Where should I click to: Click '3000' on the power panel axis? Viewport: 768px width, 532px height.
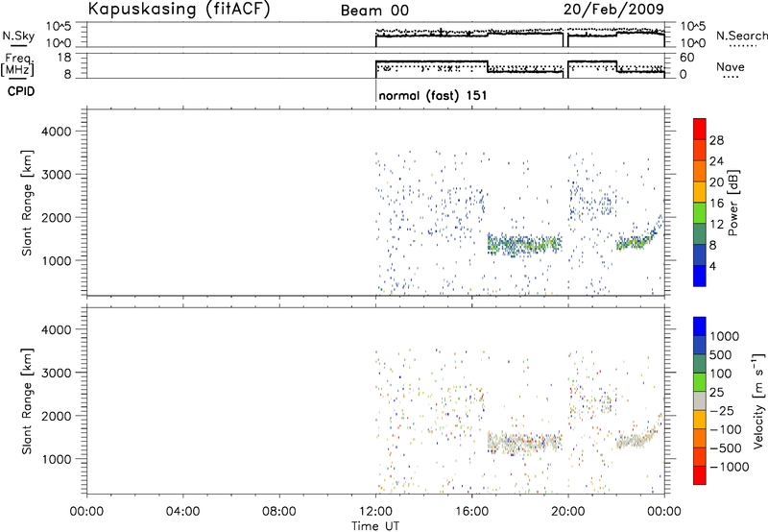pyautogui.click(x=57, y=175)
